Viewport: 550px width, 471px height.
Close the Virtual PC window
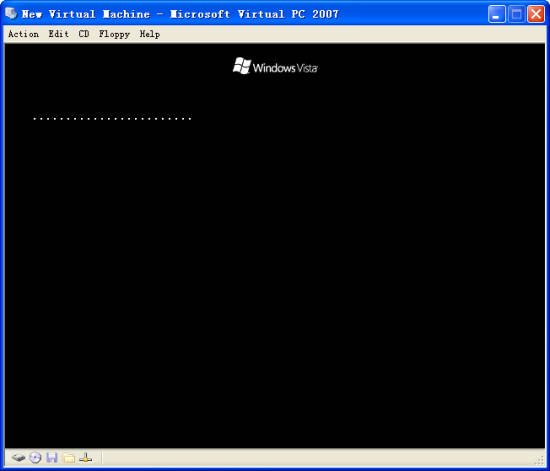pos(536,14)
